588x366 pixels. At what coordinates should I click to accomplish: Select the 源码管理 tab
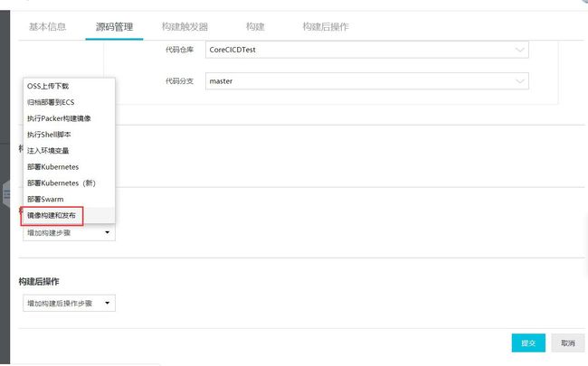tap(114, 26)
